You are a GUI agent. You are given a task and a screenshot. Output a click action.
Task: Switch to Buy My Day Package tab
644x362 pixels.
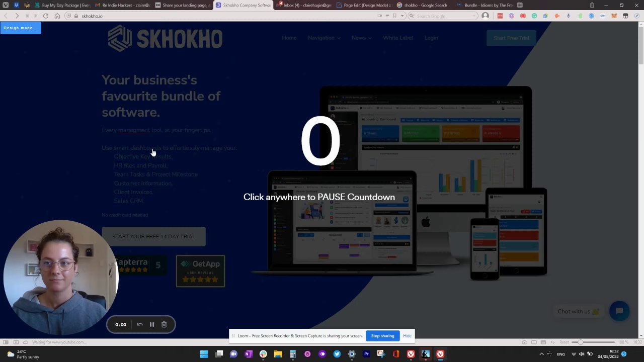62,5
